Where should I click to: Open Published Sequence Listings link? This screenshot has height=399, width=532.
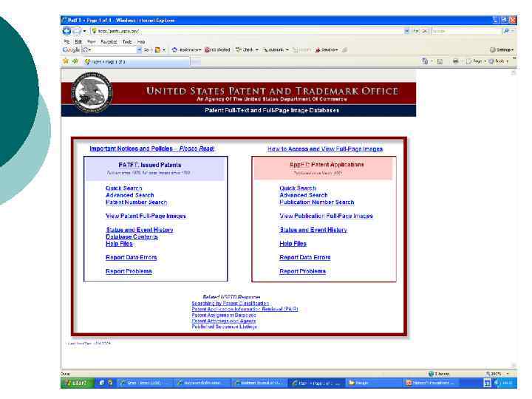point(225,327)
